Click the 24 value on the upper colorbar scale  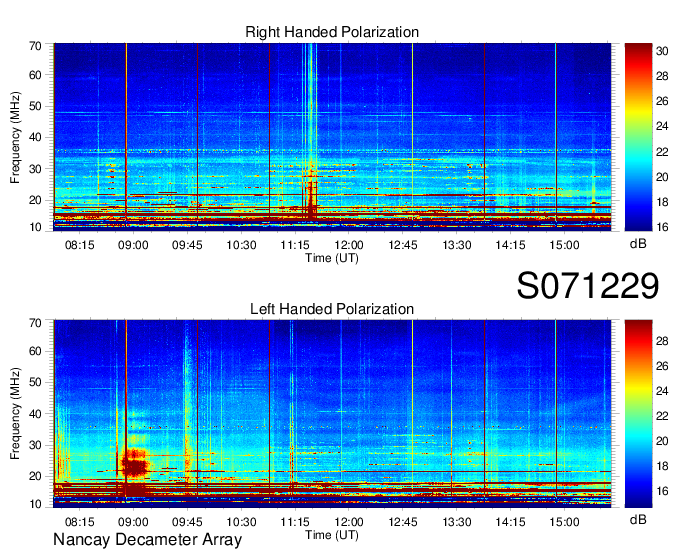pos(662,126)
